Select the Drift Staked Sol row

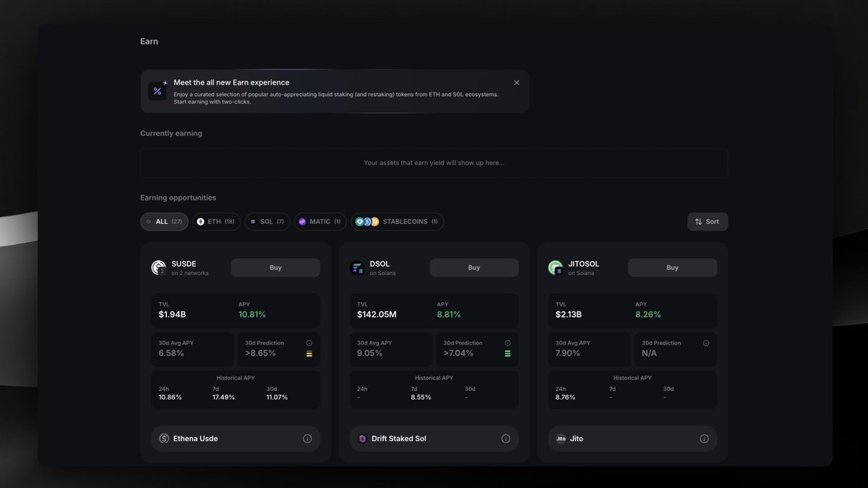(x=434, y=439)
